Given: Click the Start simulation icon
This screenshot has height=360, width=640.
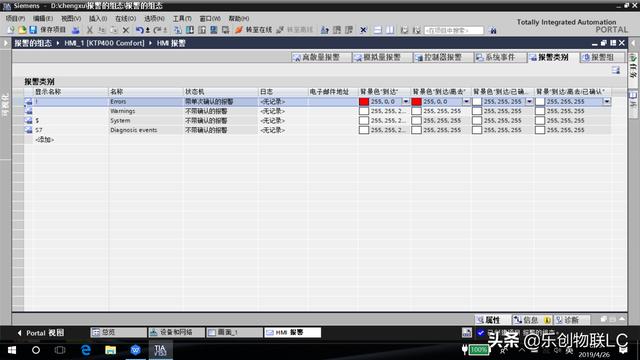Looking at the screenshot, I should (213, 30).
